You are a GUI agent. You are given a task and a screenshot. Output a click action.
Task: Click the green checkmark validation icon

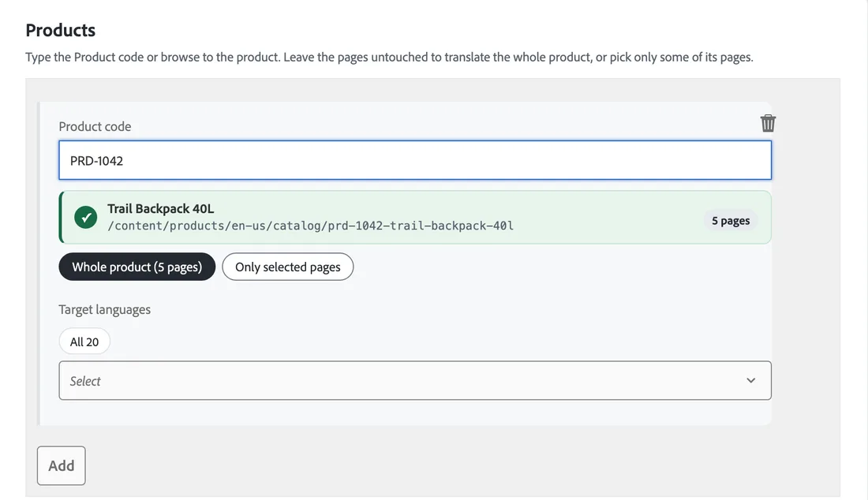pos(86,218)
